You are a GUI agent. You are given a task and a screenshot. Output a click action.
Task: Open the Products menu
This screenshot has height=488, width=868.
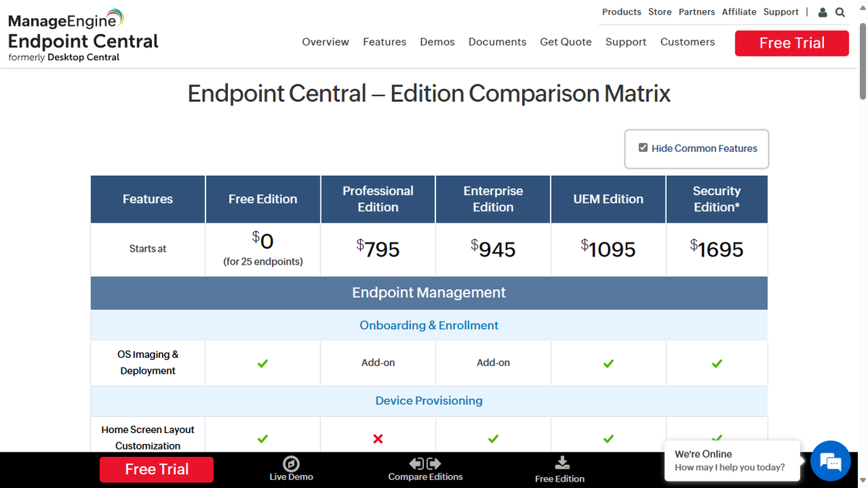(x=622, y=12)
